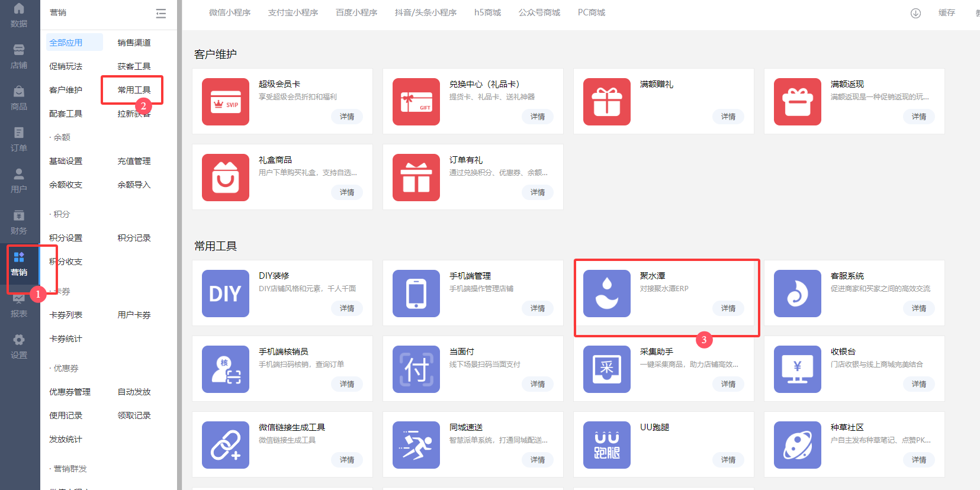Open 获客工具 in the submenu
The height and width of the screenshot is (490, 980).
(134, 66)
